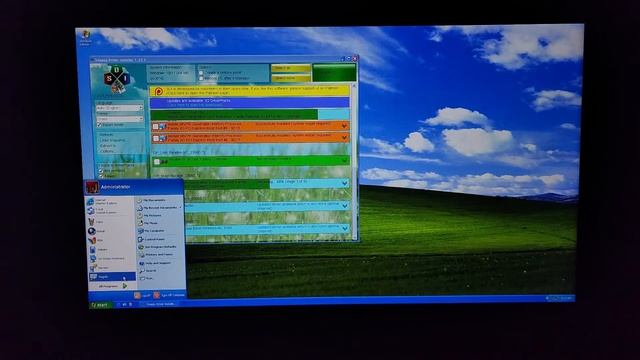Click the SDI driver list vertical scrollbar
This screenshot has height=360, width=640.
354,161
